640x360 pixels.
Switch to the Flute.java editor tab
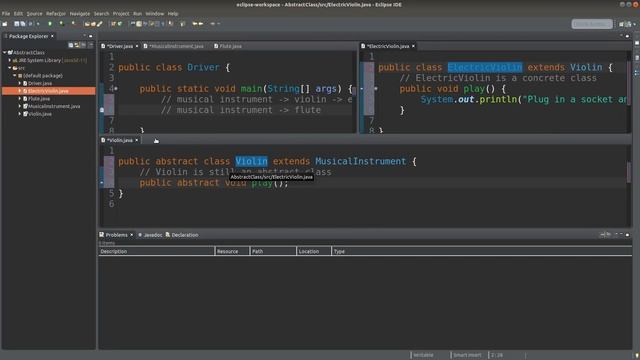point(228,46)
